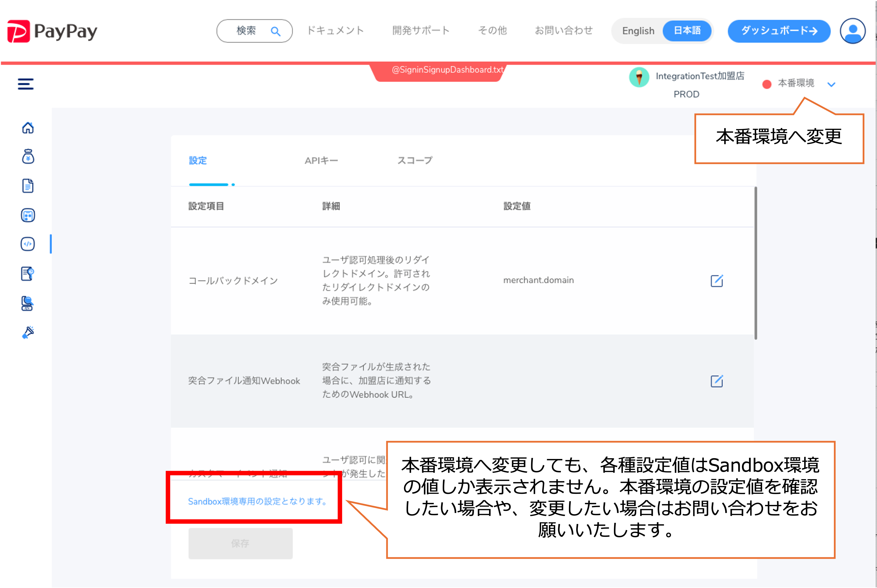Go to Home via sidebar house icon
Image resolution: width=877 pixels, height=588 pixels.
[x=28, y=128]
